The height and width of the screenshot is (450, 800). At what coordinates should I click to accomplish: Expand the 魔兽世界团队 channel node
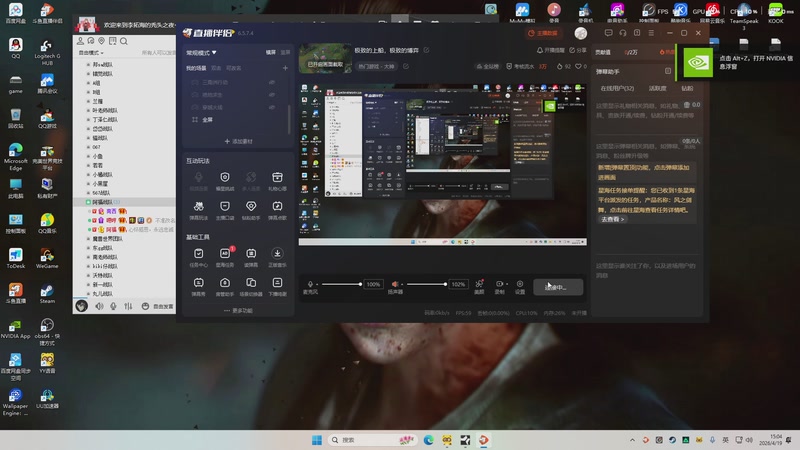pyautogui.click(x=88, y=239)
